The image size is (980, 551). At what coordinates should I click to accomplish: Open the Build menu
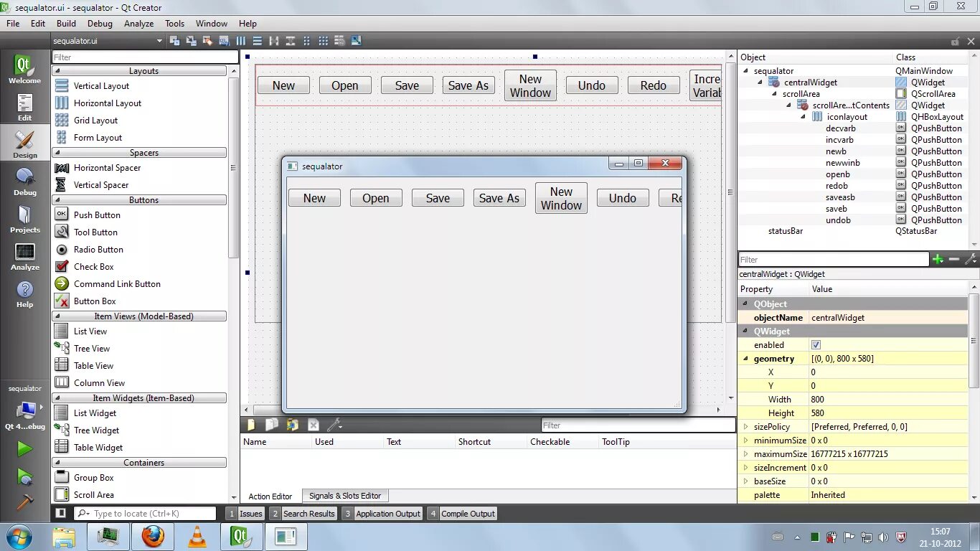tap(66, 24)
